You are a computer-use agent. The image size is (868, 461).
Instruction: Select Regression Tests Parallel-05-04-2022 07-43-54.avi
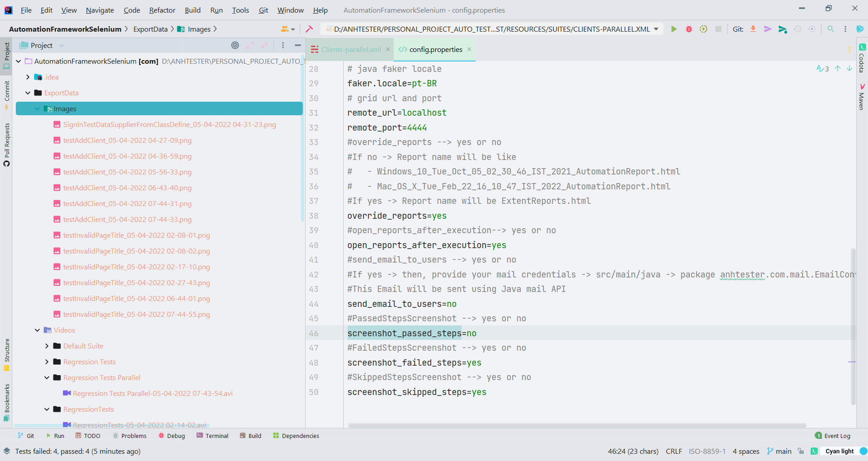(x=152, y=393)
